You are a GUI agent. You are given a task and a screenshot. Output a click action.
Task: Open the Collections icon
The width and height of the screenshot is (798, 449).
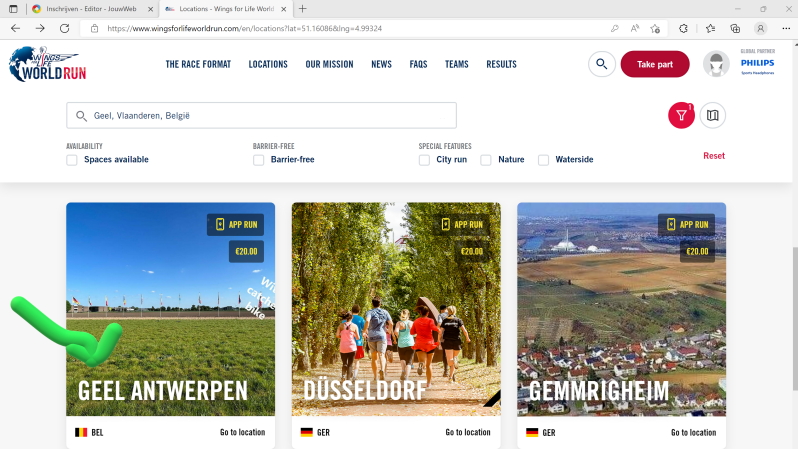click(735, 29)
